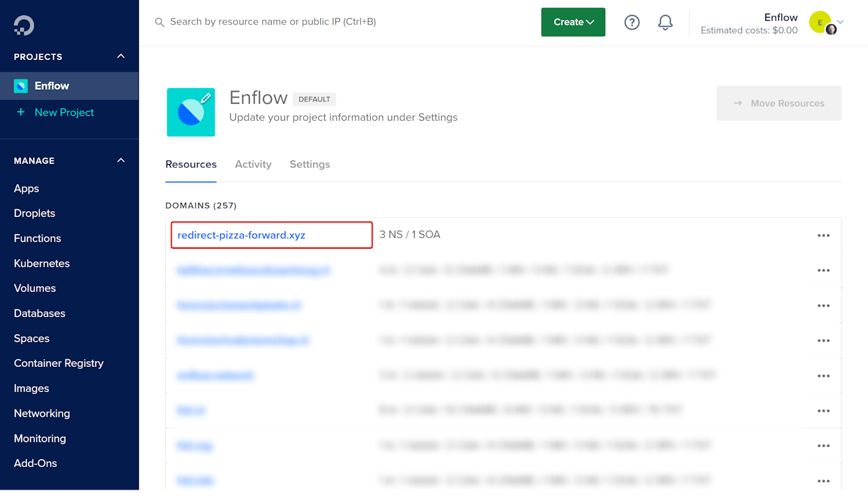Click the Move Resources button

(x=778, y=103)
